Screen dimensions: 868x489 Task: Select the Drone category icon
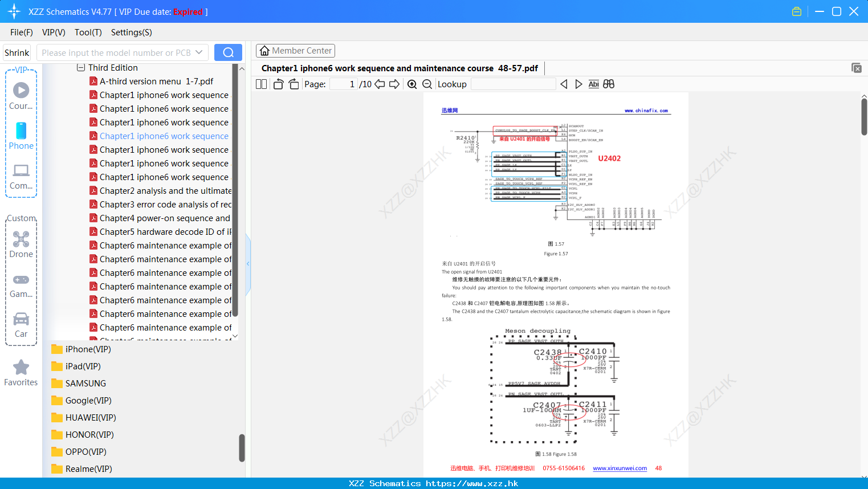tap(21, 244)
